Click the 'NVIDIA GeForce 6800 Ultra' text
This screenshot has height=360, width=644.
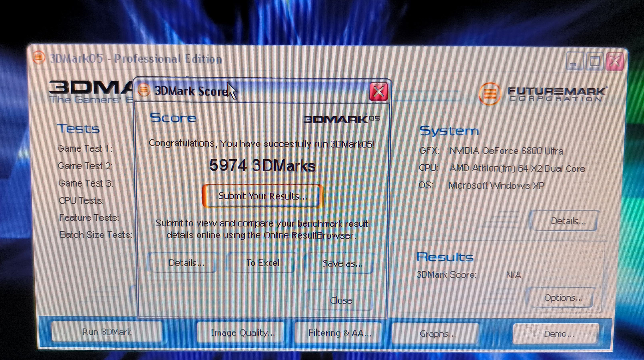[506, 151]
